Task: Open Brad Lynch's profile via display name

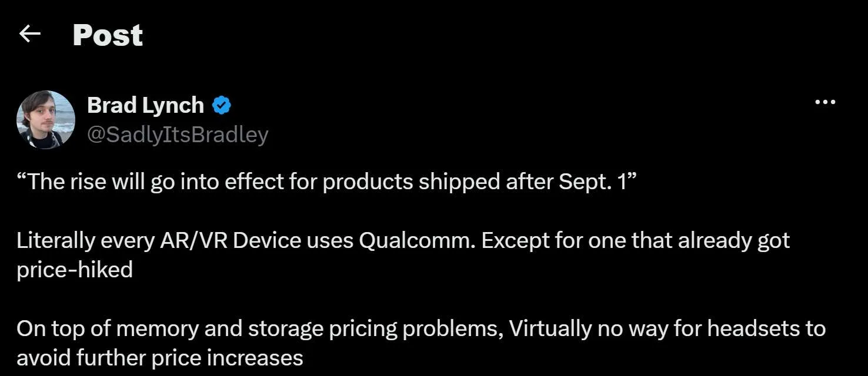Action: 145,106
